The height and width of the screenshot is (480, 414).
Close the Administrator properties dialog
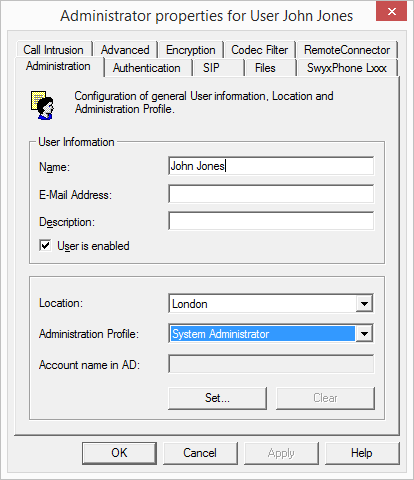point(391,12)
